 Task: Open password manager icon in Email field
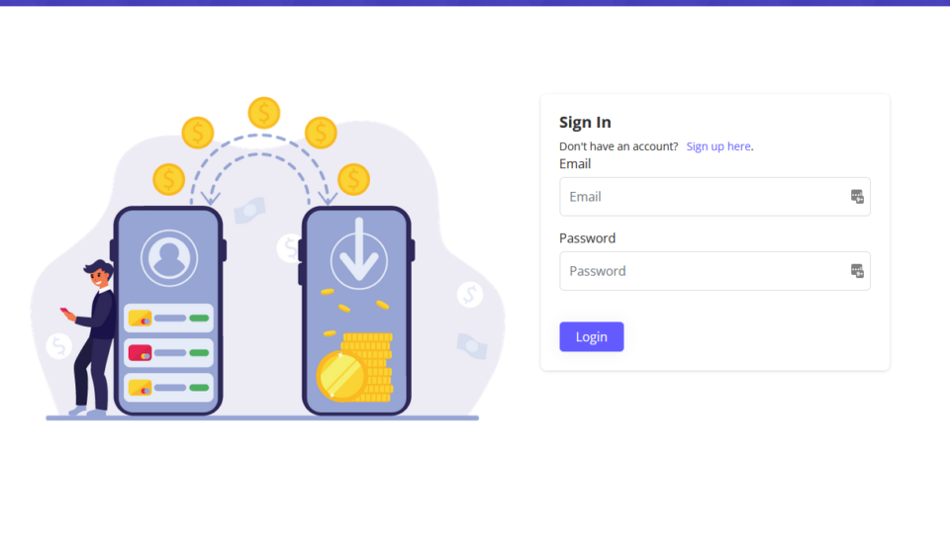click(x=857, y=197)
